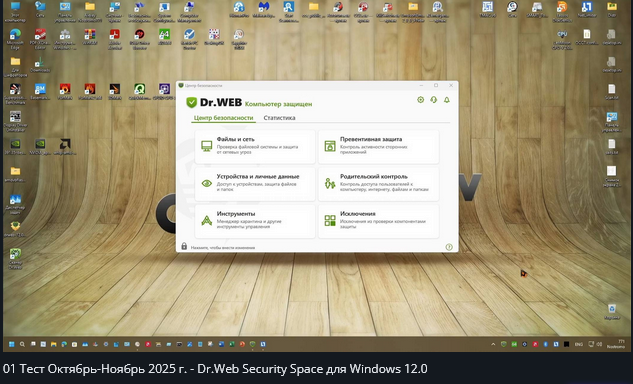This screenshot has width=633, height=384.
Task: Select Superposition Benchmark desktop icon
Action: 15,94
